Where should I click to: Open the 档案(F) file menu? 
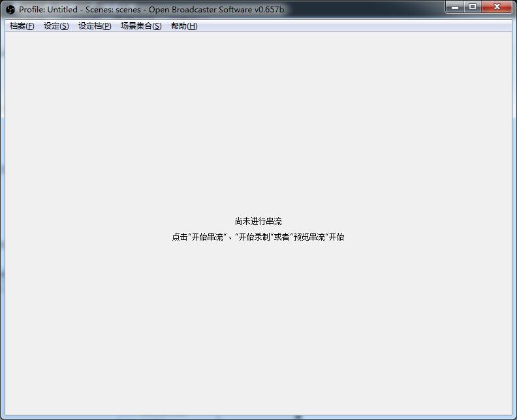22,26
